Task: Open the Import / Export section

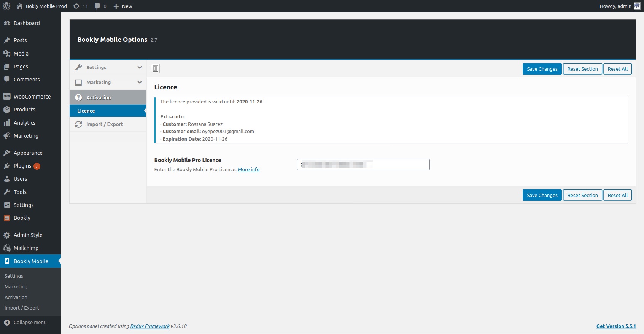Action: tap(108, 124)
